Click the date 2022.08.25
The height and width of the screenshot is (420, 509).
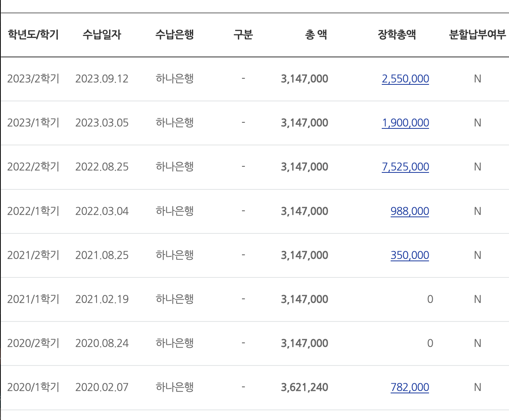(102, 167)
